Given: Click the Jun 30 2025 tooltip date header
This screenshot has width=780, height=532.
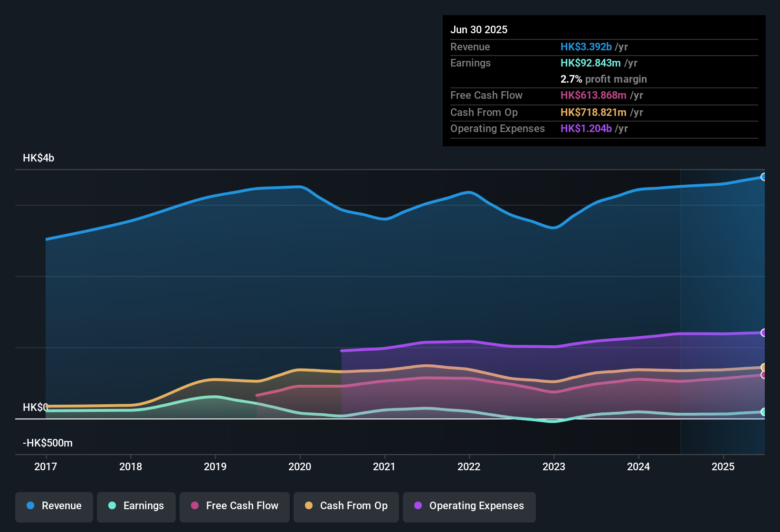Looking at the screenshot, I should tap(479, 29).
